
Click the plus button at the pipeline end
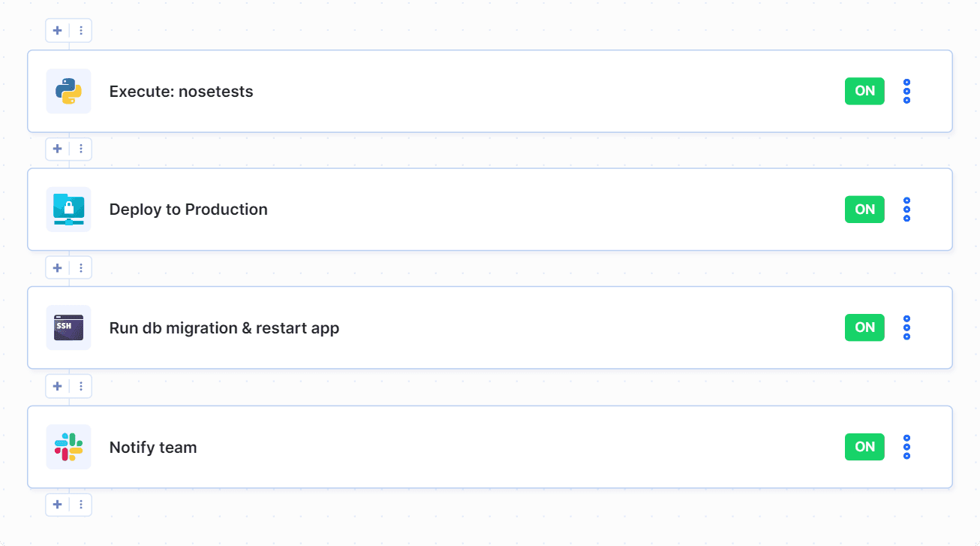coord(57,505)
